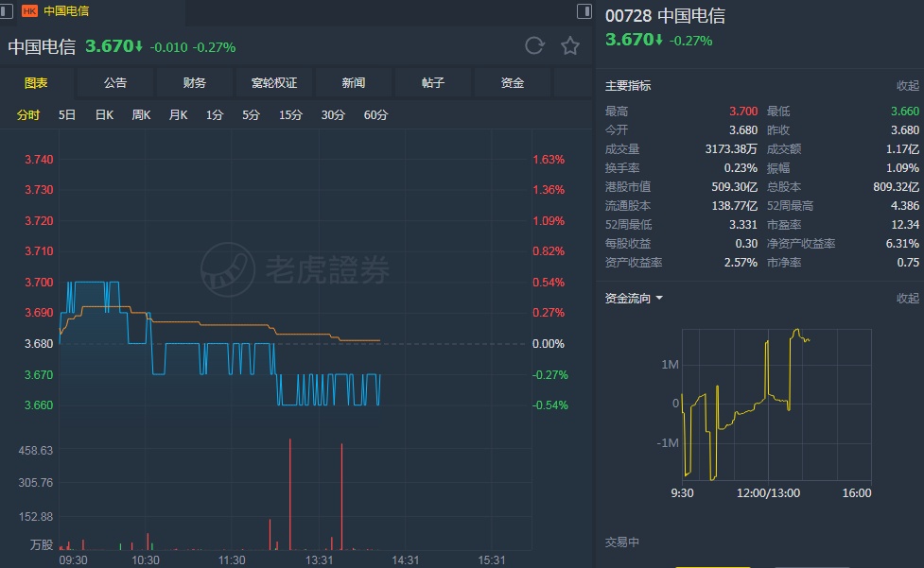924x568 pixels.
Task: Open the 公告 tab
Action: 115,83
